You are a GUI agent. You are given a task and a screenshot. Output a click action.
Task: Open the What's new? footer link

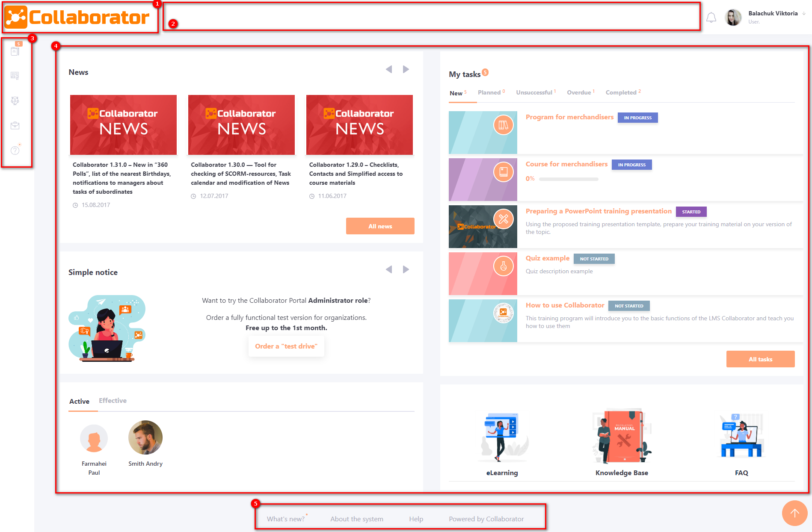(286, 519)
